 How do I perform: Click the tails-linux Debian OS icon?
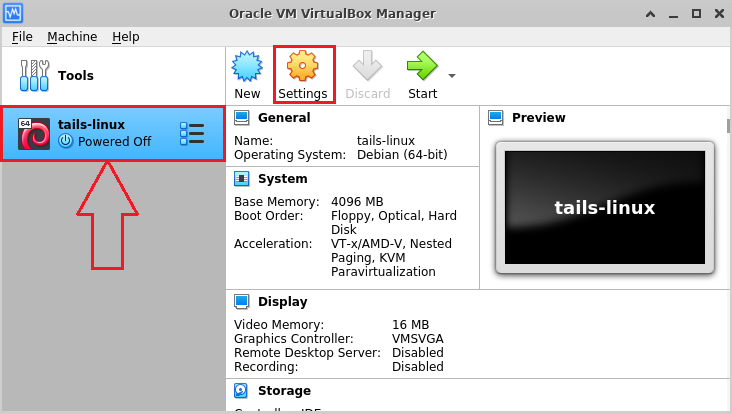point(34,134)
